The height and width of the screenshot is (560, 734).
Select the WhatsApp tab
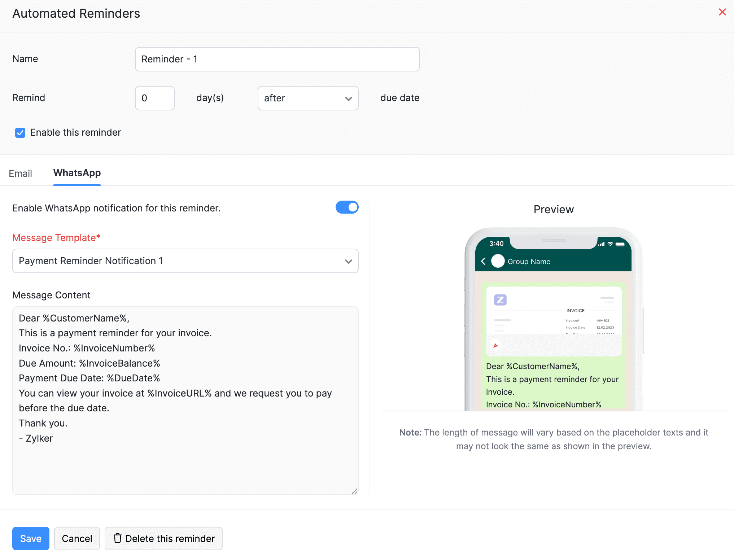pos(77,173)
